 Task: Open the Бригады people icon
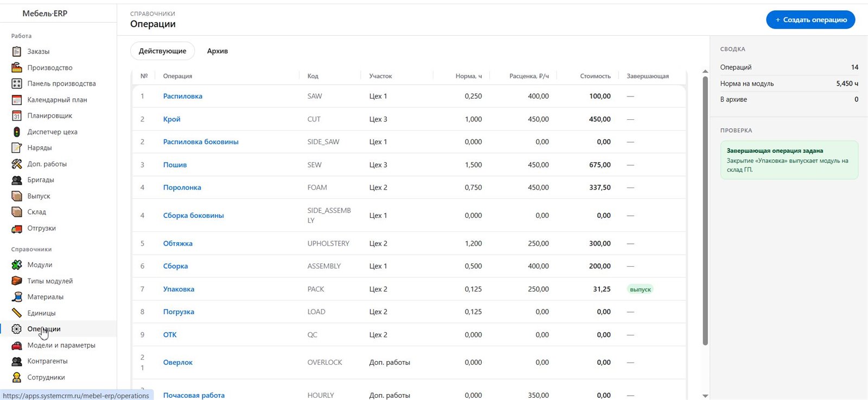point(17,180)
